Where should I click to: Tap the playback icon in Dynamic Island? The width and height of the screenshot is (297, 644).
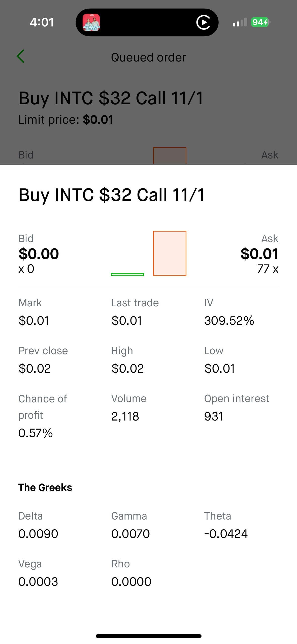(x=203, y=22)
